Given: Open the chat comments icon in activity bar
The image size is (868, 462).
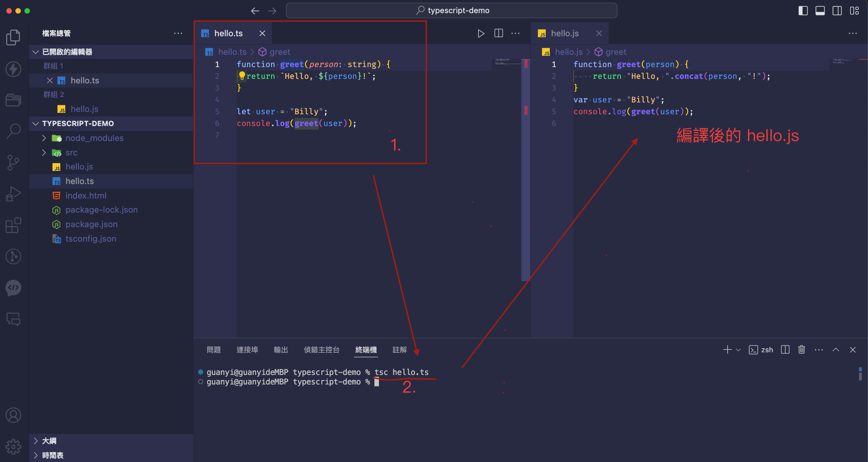Looking at the screenshot, I should click(x=14, y=319).
